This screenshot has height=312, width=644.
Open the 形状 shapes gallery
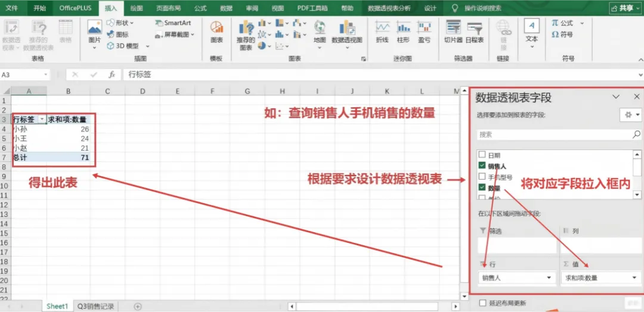click(120, 23)
